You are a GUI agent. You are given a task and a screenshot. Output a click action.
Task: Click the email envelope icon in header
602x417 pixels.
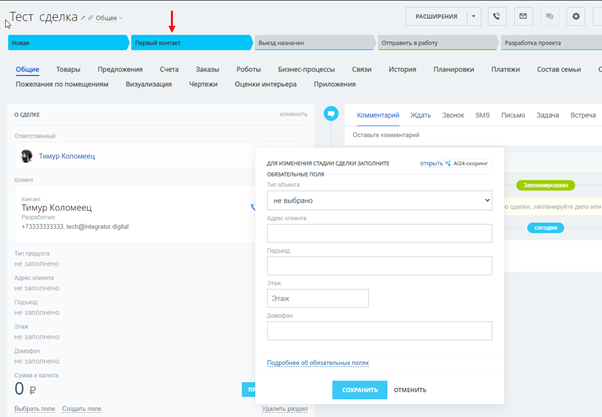(x=523, y=17)
